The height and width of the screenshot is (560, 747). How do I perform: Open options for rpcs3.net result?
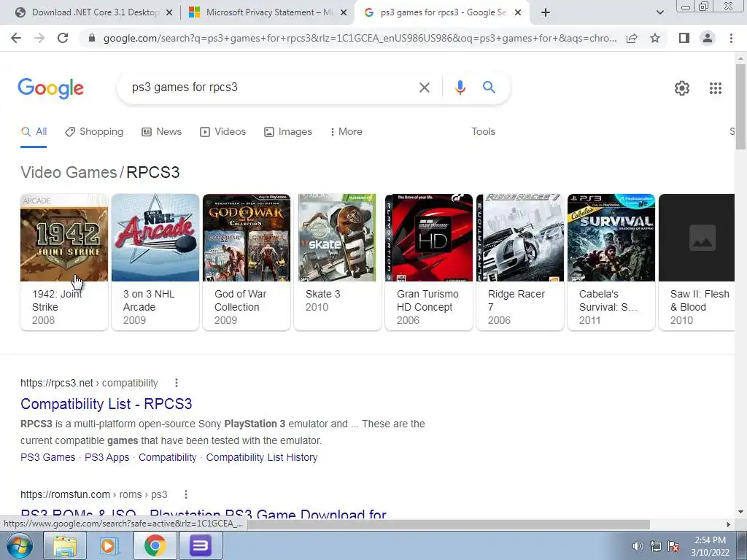[x=177, y=383]
